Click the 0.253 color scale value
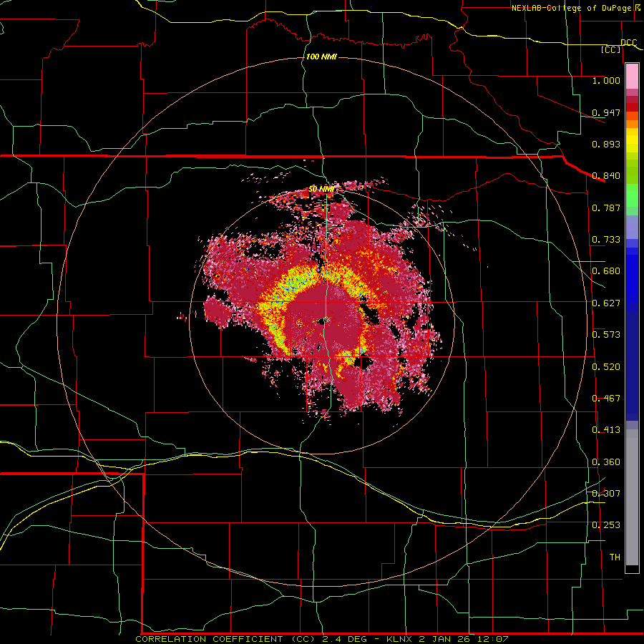The height and width of the screenshot is (644, 644). coord(606,525)
